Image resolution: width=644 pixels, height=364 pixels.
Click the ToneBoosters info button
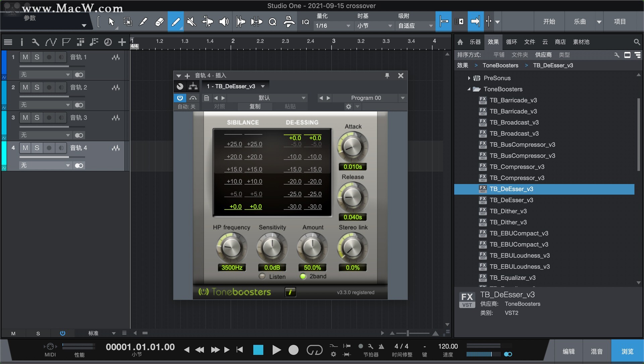pyautogui.click(x=290, y=292)
